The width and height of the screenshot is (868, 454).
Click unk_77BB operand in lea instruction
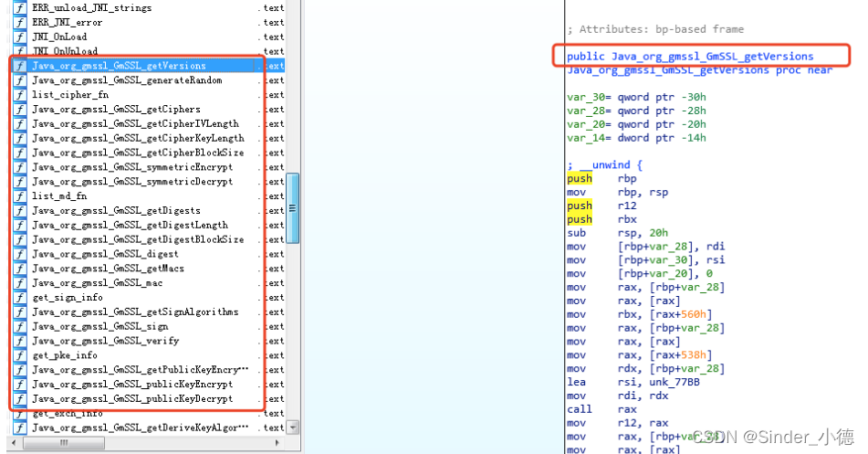click(x=675, y=382)
